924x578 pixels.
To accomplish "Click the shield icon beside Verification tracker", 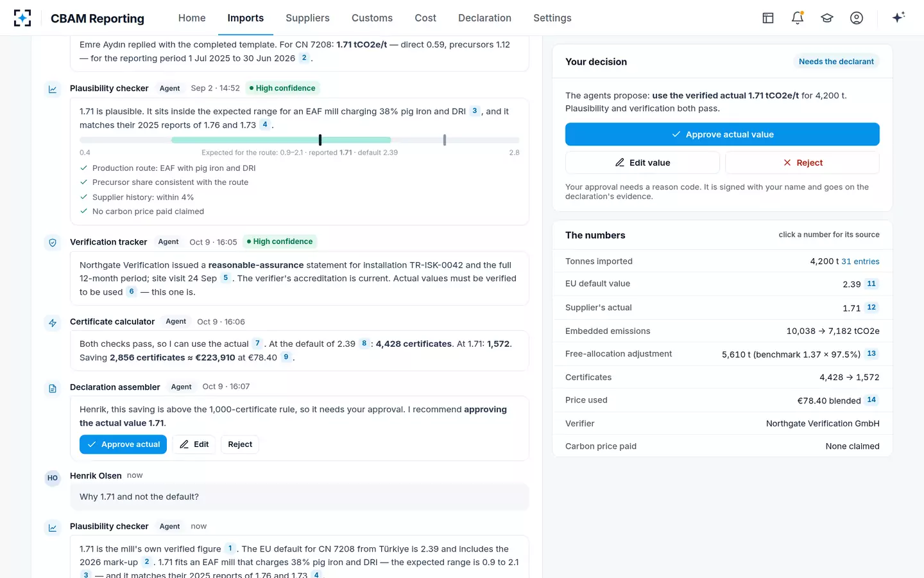I will point(53,243).
